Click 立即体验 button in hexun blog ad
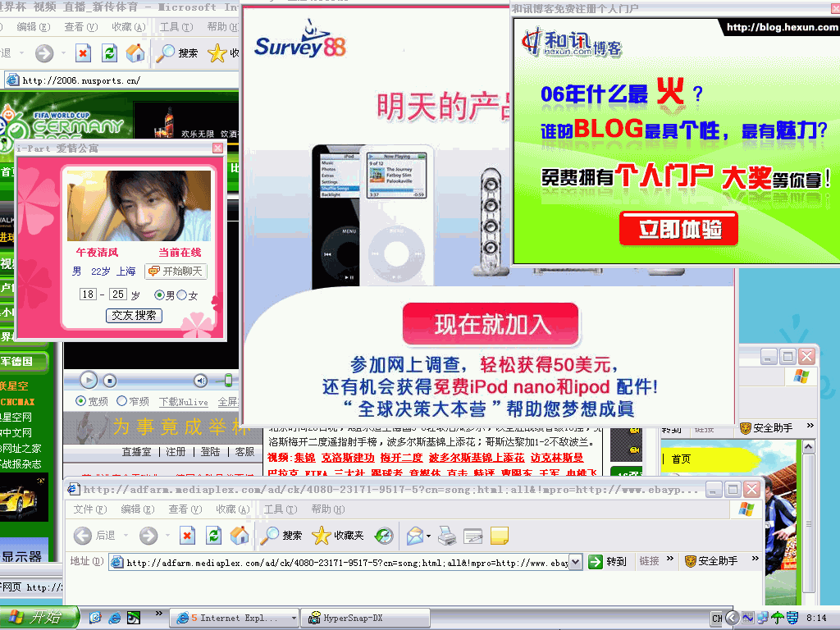Screen dimensions: 840x630 [678, 229]
